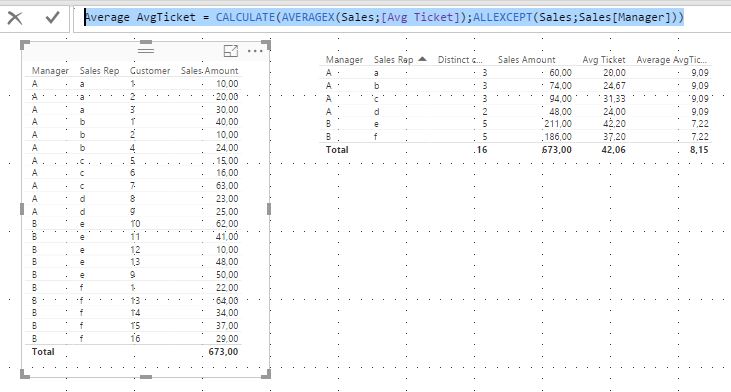731x392 pixels.
Task: Click the distinct count total 16
Action: coord(482,150)
